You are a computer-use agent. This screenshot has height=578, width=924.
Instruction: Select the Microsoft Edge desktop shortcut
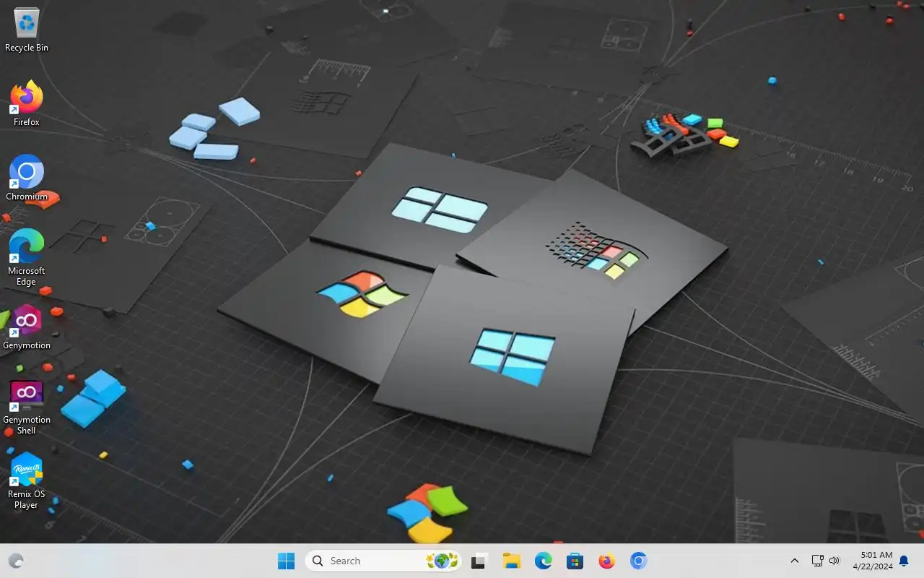point(27,257)
